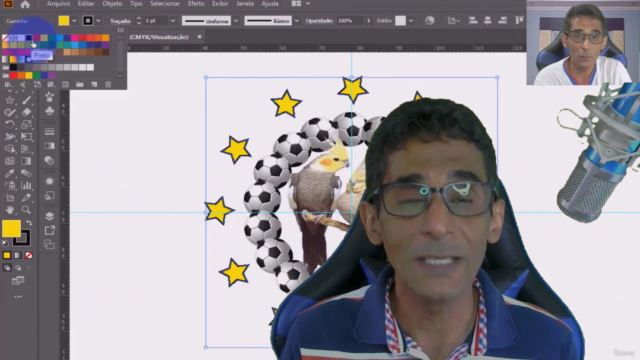Select the Scale tool
This screenshot has width=640, height=360.
[x=27, y=124]
